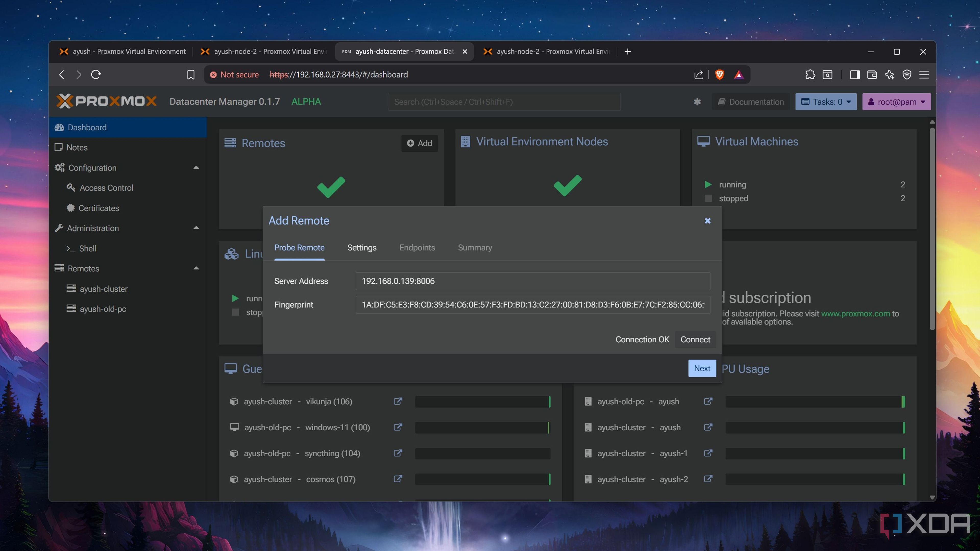980x551 pixels.
Task: Open the Probe Remote tab
Action: pyautogui.click(x=299, y=247)
